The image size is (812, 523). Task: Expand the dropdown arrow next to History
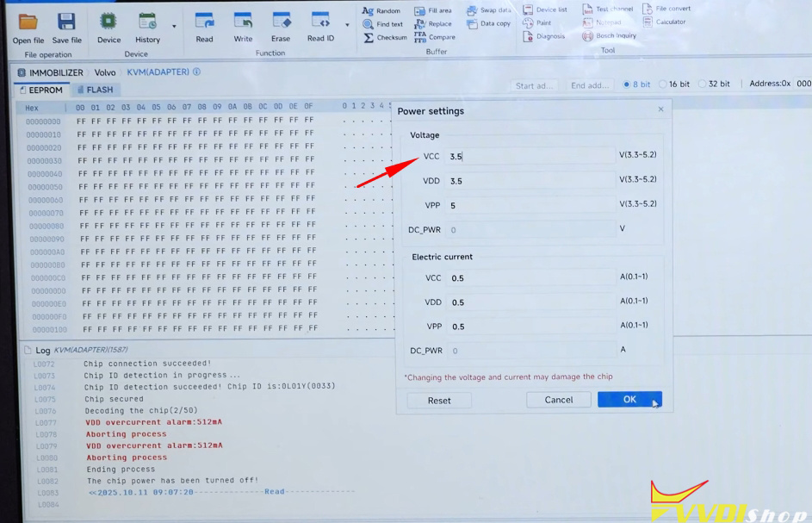(x=174, y=26)
